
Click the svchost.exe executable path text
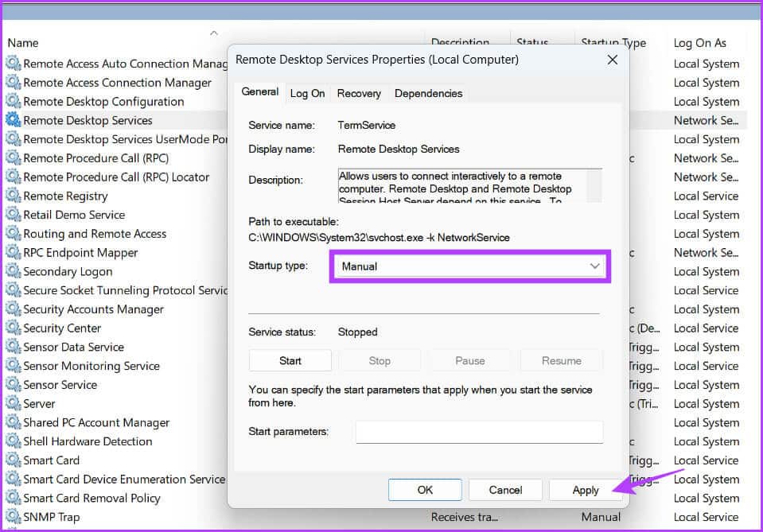(x=379, y=238)
